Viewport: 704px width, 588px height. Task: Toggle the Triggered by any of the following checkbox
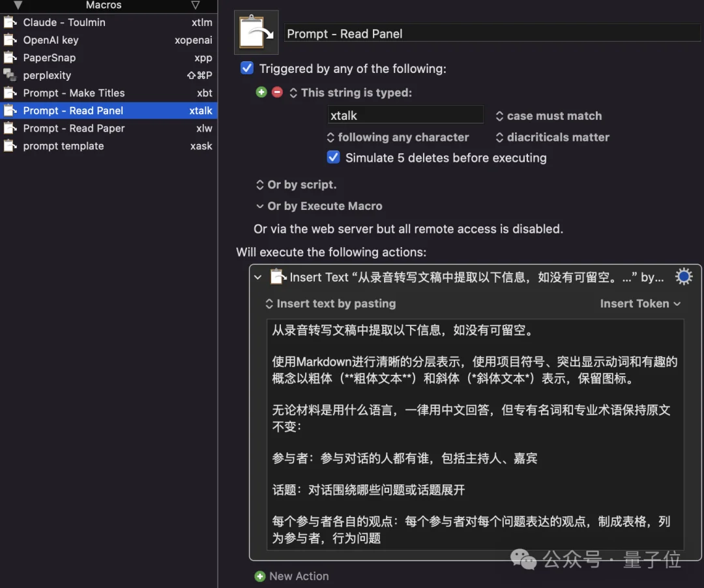(x=246, y=68)
